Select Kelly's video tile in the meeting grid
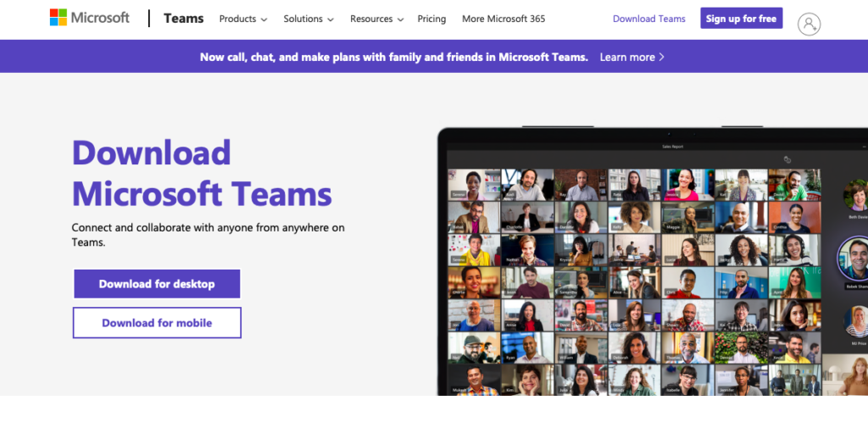The height and width of the screenshot is (434, 868). tap(634, 217)
